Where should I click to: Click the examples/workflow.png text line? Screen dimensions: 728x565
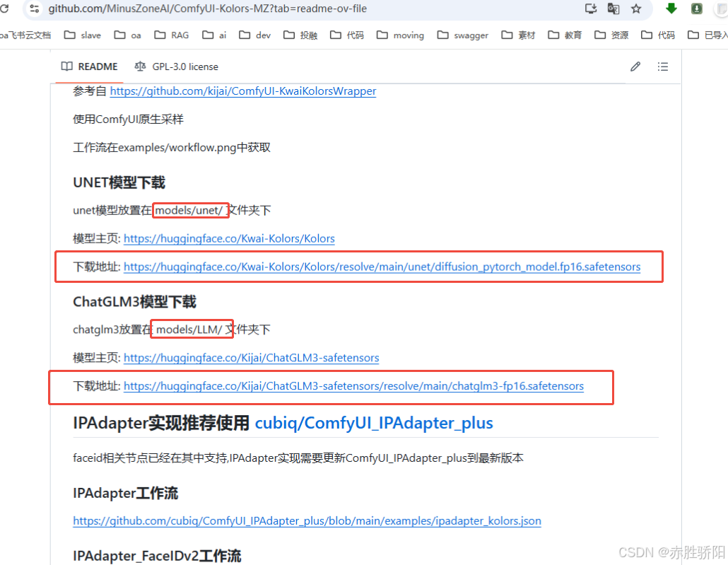pos(172,148)
